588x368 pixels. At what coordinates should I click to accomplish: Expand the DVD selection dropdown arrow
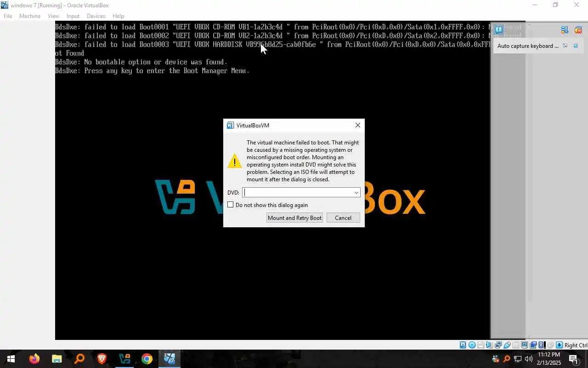tap(356, 193)
